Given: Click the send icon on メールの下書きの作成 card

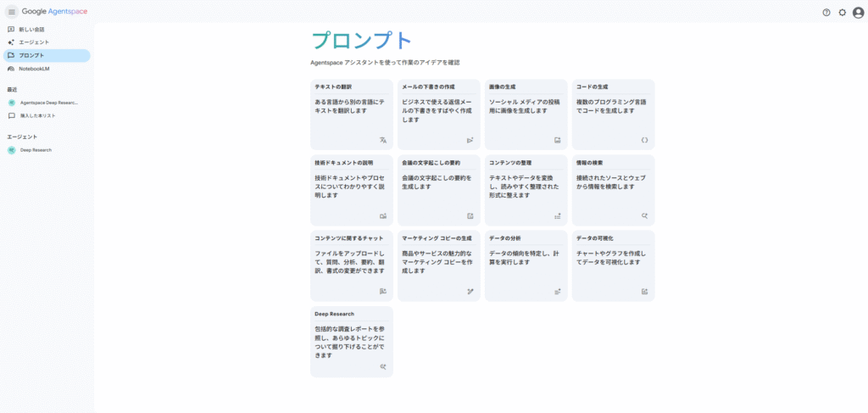Looking at the screenshot, I should coord(470,141).
